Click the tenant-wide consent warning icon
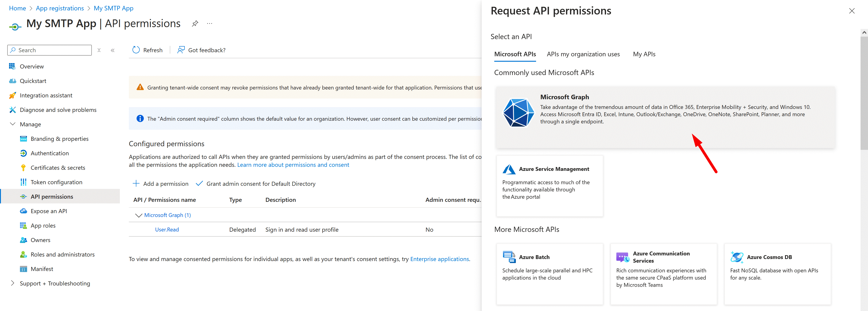The height and width of the screenshot is (311, 868). pyautogui.click(x=140, y=87)
